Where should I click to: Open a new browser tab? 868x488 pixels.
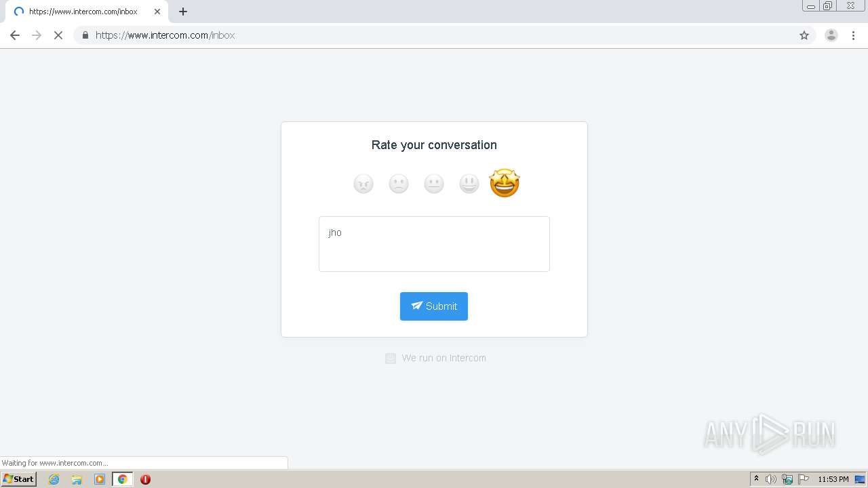coord(183,12)
